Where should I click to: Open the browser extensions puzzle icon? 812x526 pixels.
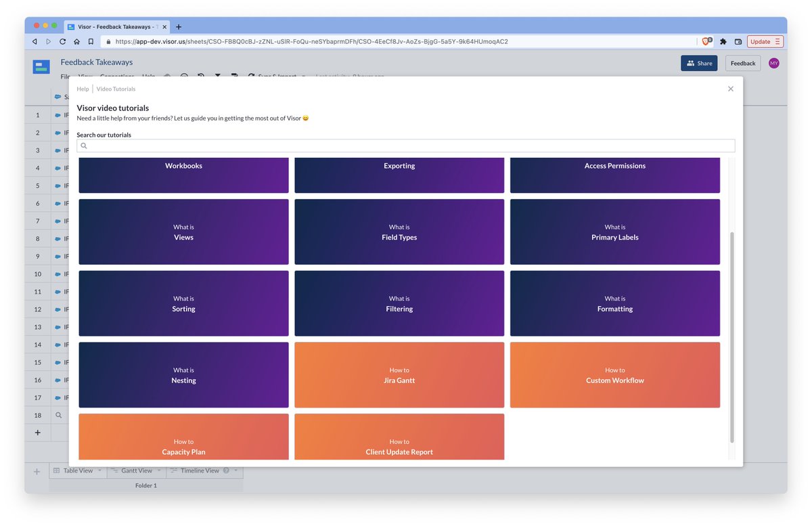[x=723, y=41]
